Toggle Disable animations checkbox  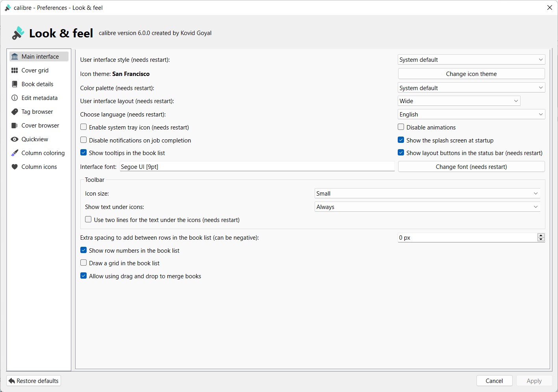point(401,127)
